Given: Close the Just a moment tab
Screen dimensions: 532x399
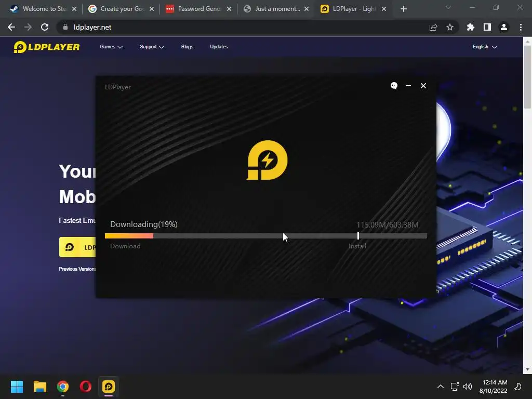Looking at the screenshot, I should click(307, 9).
